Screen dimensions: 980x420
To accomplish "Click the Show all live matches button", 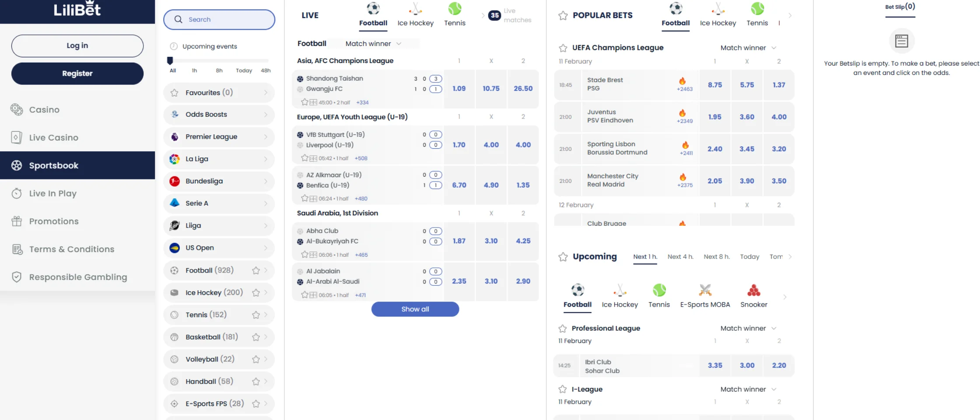I will [x=415, y=309].
